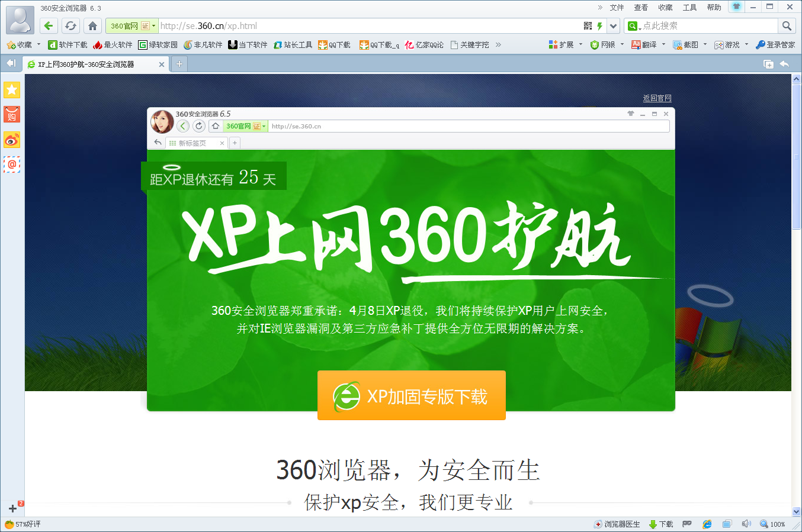Open 非凡软件 bookmark
The height and width of the screenshot is (532, 802).
coord(203,45)
